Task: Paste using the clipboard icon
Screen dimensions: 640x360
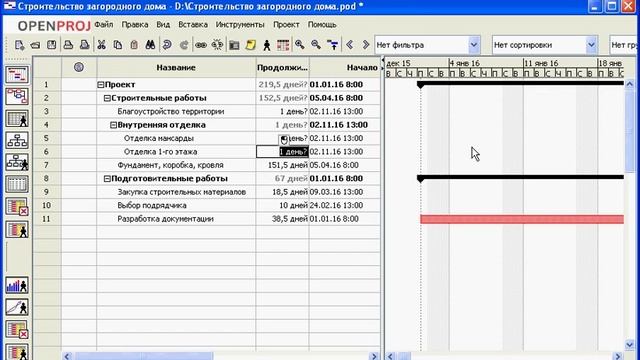Action: click(x=134, y=45)
